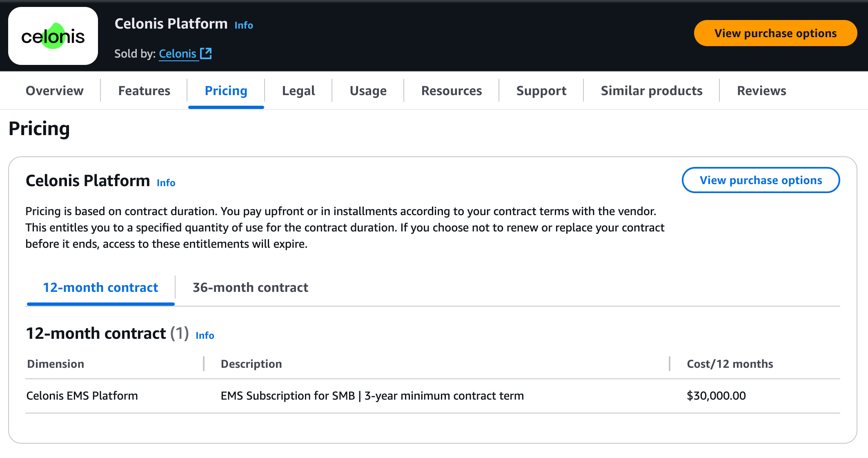This screenshot has width=868, height=458.
Task: Open the Celonis seller link
Action: click(x=177, y=53)
